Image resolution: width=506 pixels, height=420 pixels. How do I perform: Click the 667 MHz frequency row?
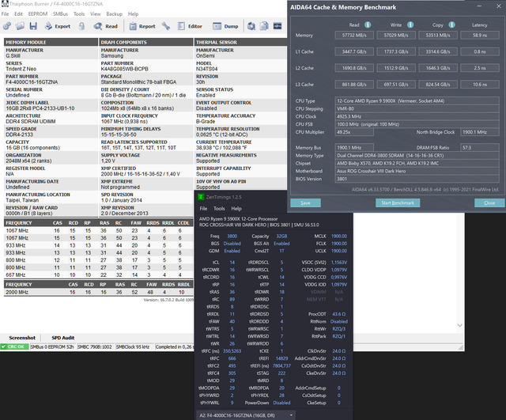coord(99,274)
